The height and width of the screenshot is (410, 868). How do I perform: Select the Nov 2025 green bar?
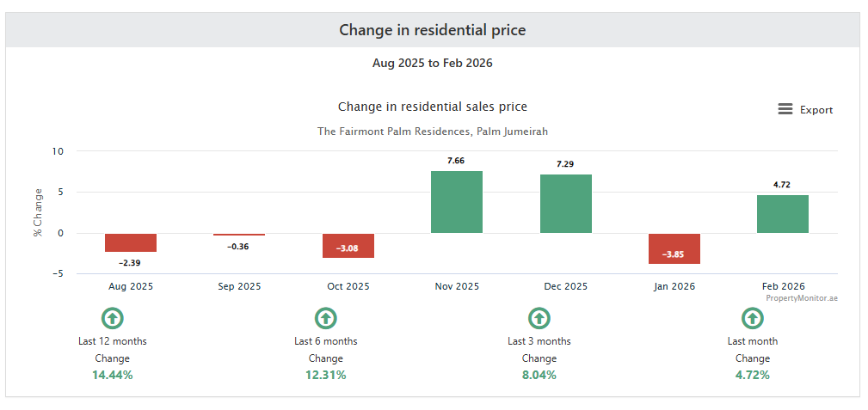[457, 202]
